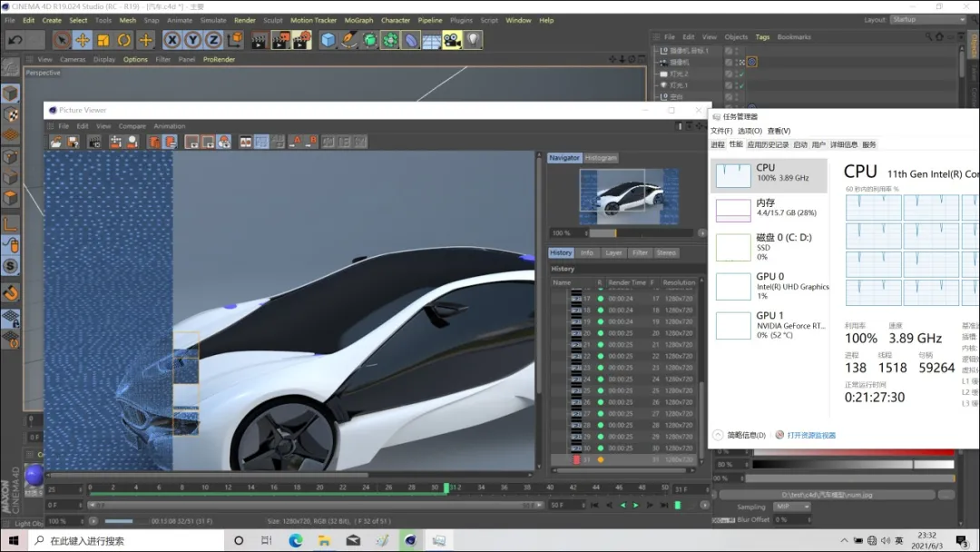980x552 pixels.
Task: Activate the Rotate tool
Action: click(x=124, y=40)
